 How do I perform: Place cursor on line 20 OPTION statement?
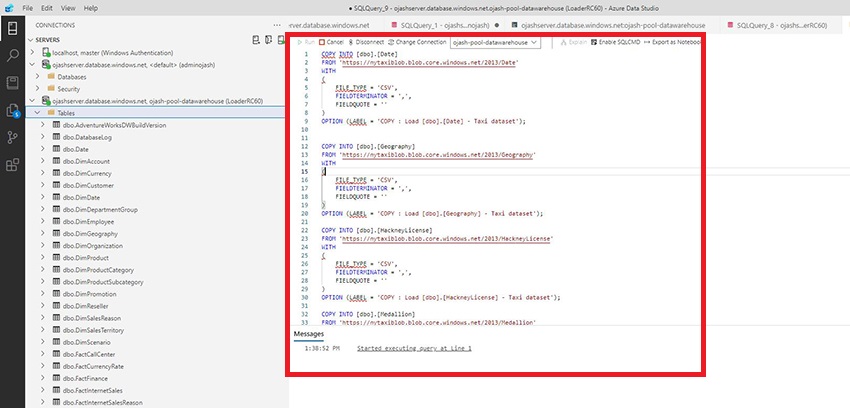point(432,213)
